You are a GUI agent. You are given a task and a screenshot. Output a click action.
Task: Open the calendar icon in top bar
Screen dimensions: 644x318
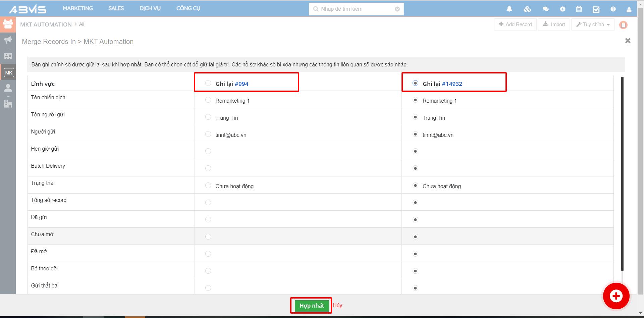(579, 9)
